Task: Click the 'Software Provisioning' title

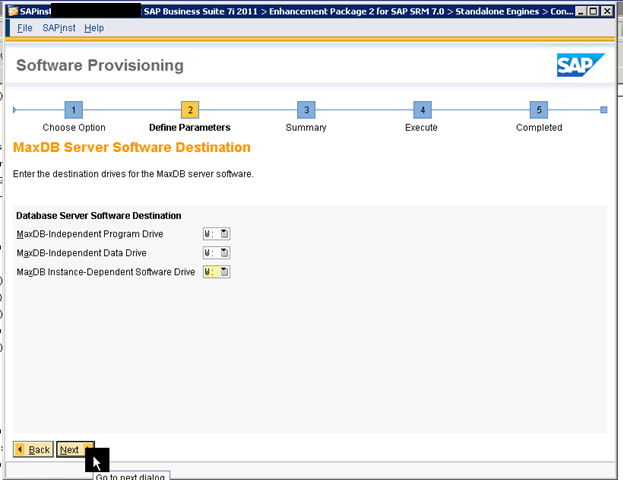Action: click(100, 66)
